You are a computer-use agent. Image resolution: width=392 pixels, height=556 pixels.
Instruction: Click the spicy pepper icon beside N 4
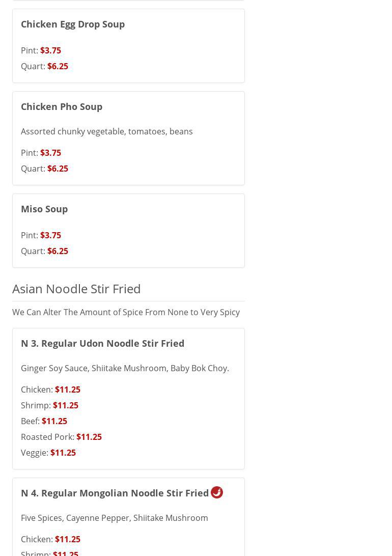217,492
